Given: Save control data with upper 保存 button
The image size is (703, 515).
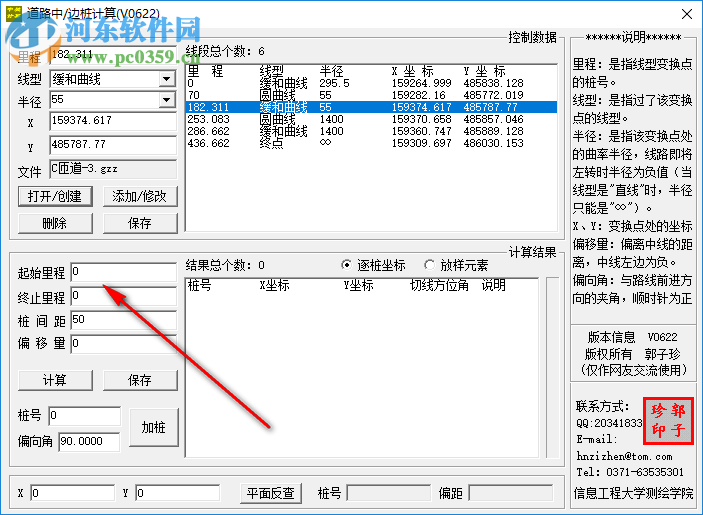Looking at the screenshot, I should [x=140, y=223].
